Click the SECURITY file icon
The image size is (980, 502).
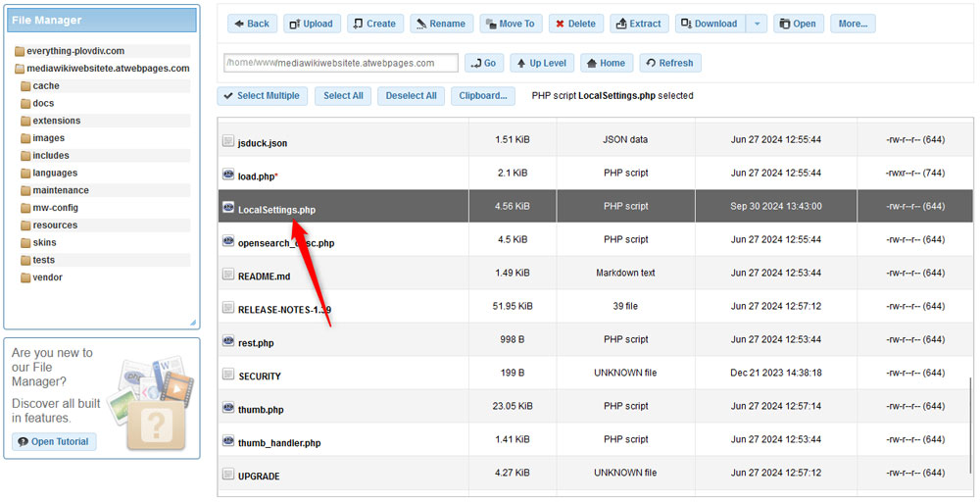(x=228, y=374)
